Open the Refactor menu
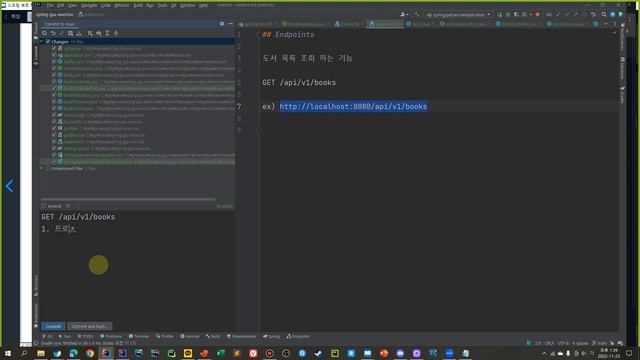Viewport: 640px width, 360px height. pos(122,5)
